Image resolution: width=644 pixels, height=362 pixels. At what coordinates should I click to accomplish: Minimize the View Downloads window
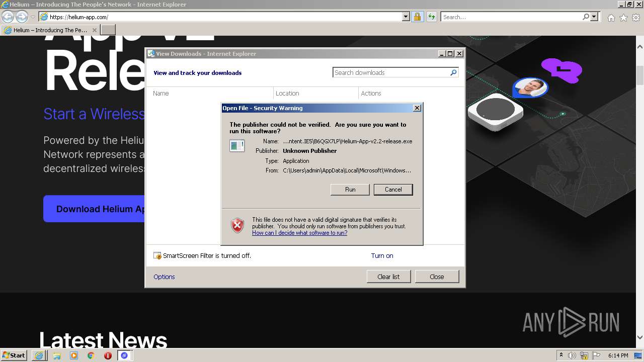(x=442, y=54)
